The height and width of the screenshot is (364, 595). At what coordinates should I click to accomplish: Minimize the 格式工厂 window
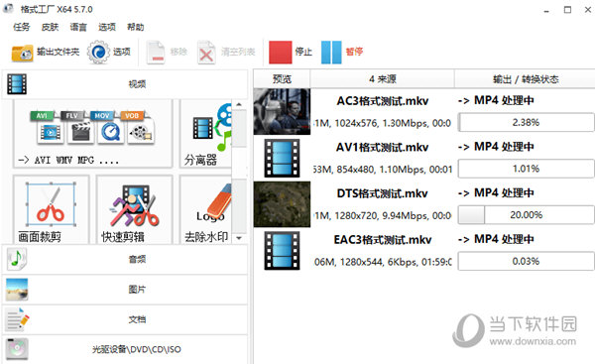pos(546,10)
